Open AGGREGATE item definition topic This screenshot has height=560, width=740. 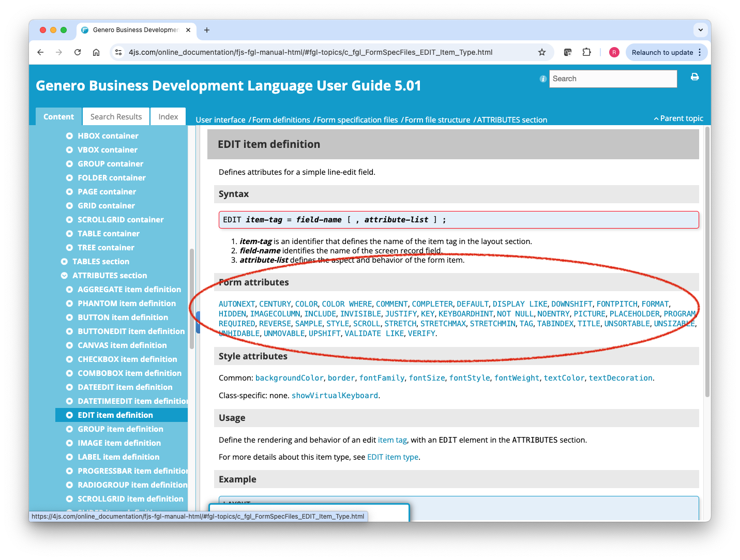click(x=129, y=290)
